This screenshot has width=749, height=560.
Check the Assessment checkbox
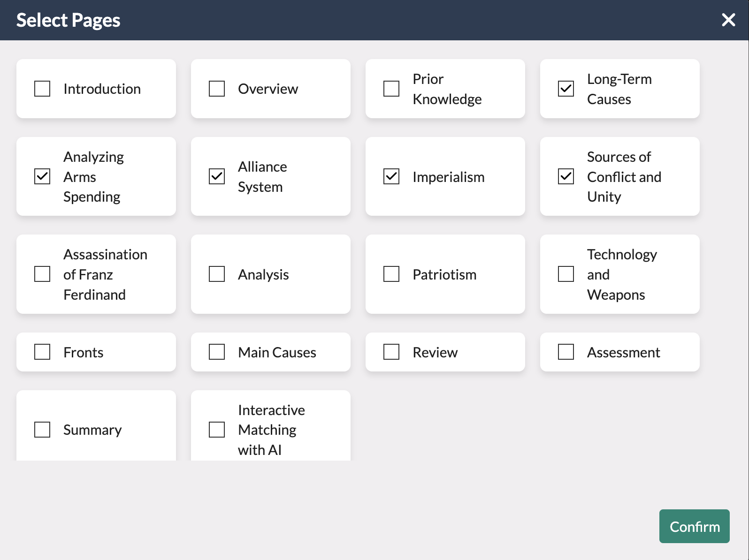[x=566, y=352]
